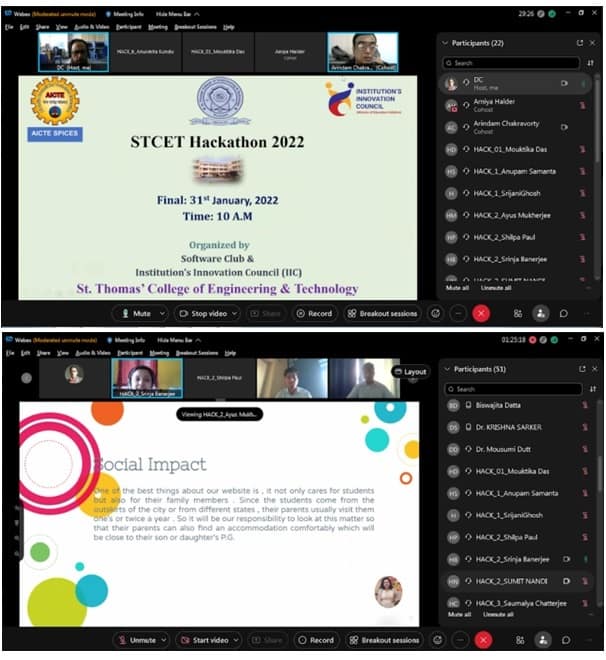This screenshot has width=606, height=660.
Task: Toggle the mic icon on the Dr. KRISHNA SARKER row
Action: (x=585, y=427)
